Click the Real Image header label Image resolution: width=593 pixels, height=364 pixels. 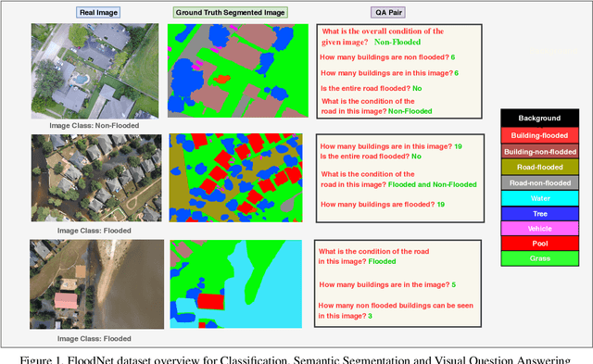point(98,12)
